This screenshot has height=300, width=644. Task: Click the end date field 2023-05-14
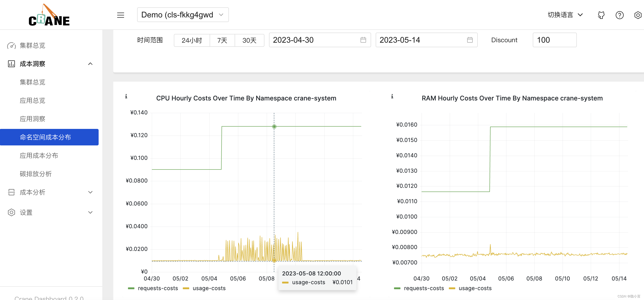[x=427, y=40]
